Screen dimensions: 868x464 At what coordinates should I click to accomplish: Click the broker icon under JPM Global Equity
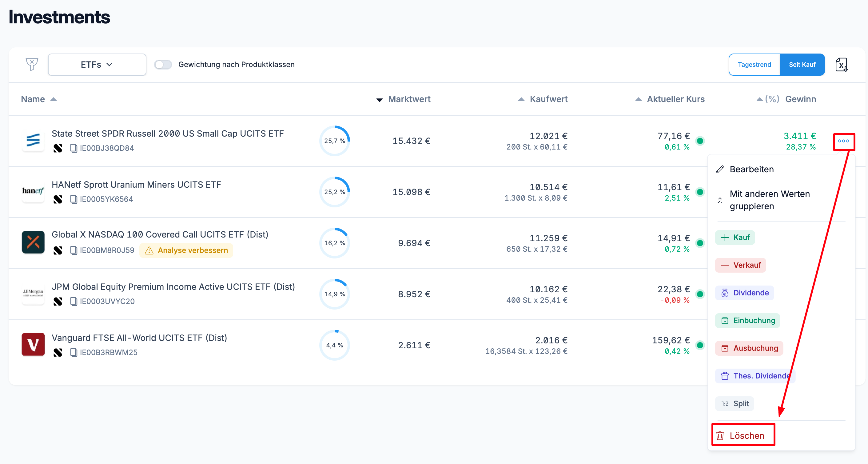(x=58, y=302)
